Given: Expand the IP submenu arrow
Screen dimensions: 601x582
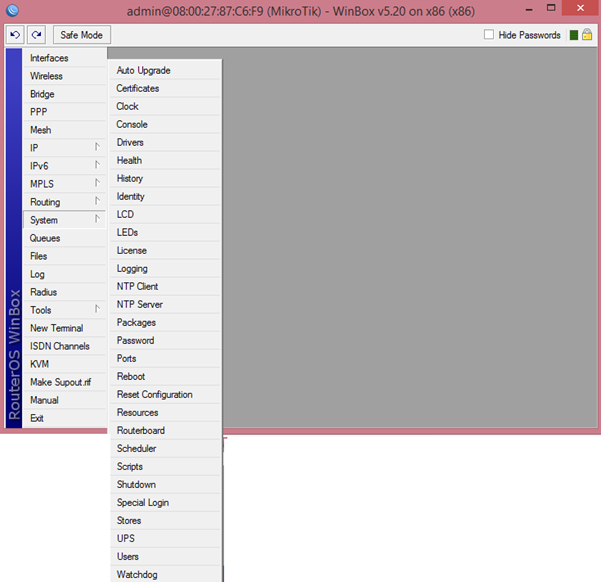Looking at the screenshot, I should click(x=97, y=147).
